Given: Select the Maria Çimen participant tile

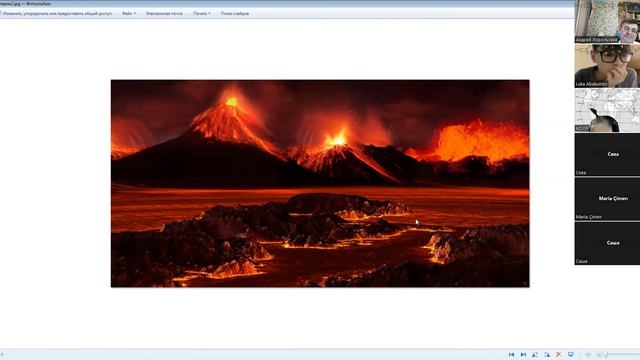Looking at the screenshot, I should pos(607,199).
